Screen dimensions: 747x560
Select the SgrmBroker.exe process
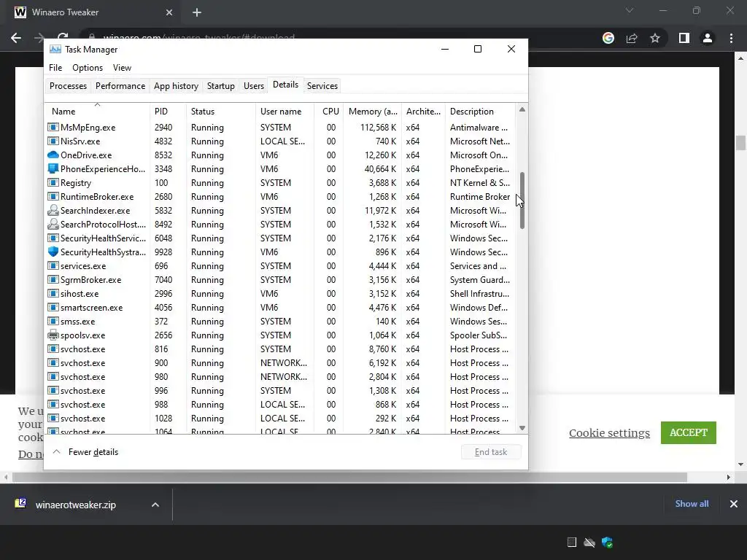281,279
